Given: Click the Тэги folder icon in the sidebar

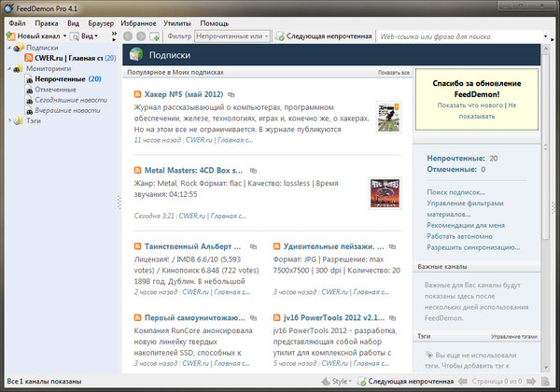Looking at the screenshot, I should [17, 120].
